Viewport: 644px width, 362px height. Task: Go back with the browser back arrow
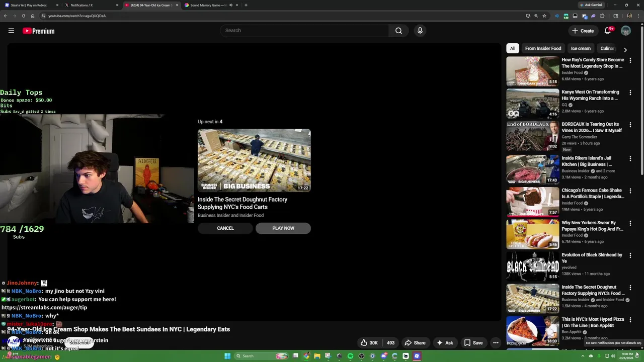pyautogui.click(x=5, y=16)
